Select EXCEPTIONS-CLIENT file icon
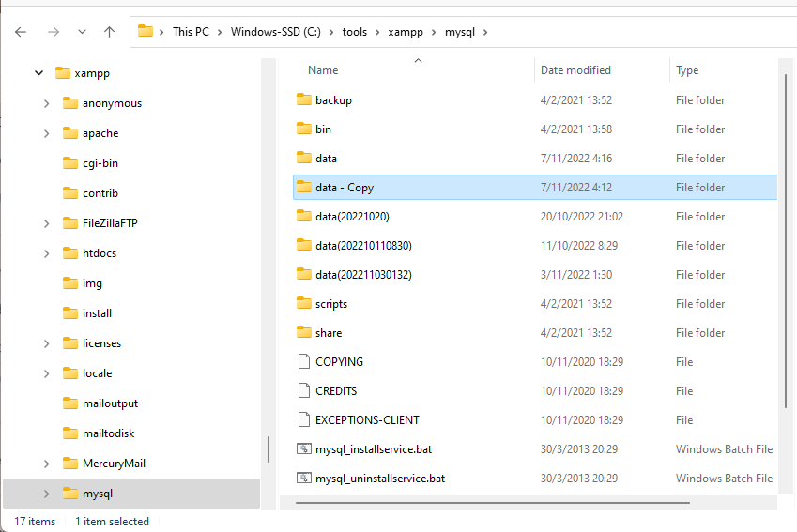 [x=304, y=419]
